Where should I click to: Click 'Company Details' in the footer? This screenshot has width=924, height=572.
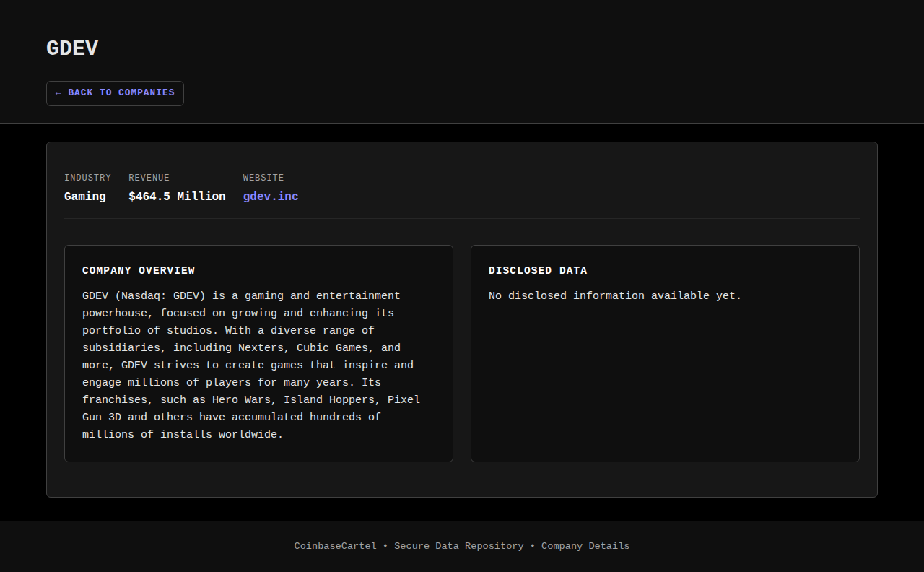585,546
